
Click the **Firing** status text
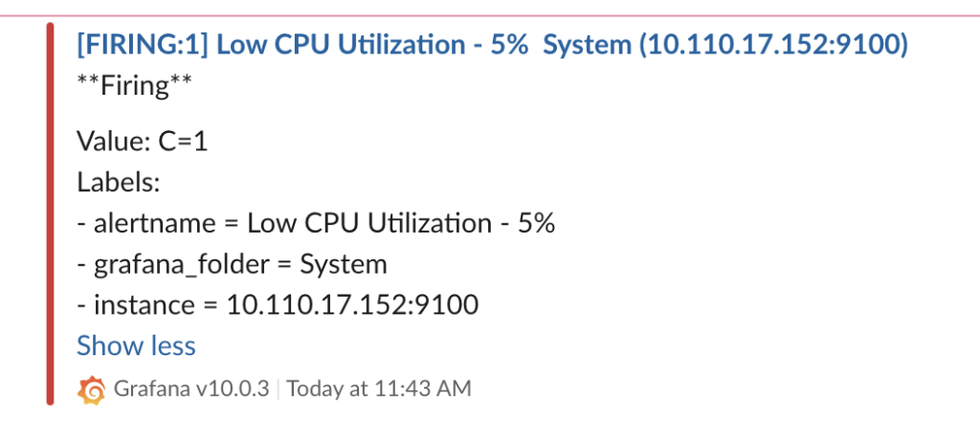[x=134, y=86]
